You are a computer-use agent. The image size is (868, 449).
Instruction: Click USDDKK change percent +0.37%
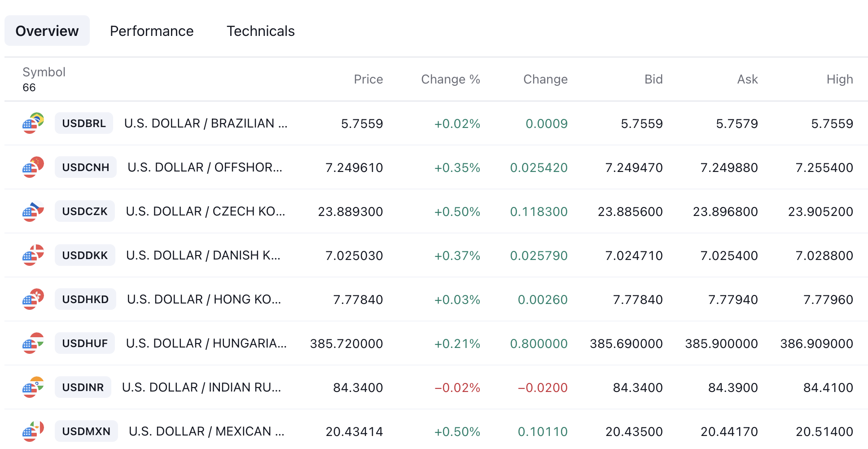point(457,255)
